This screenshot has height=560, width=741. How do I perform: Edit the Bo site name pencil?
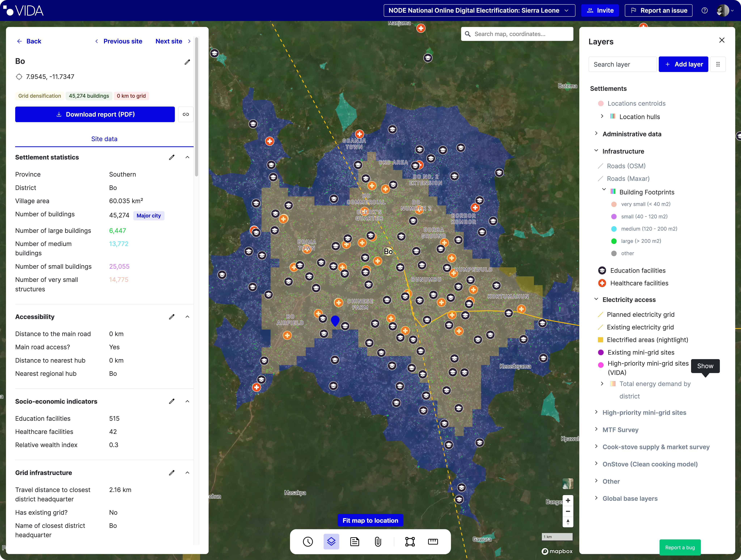click(x=187, y=62)
